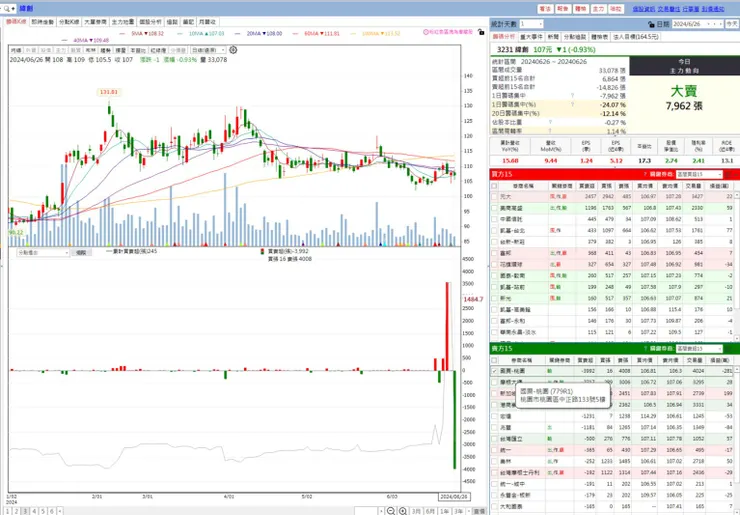Click the padlock icon beside 日期

[x=651, y=24]
